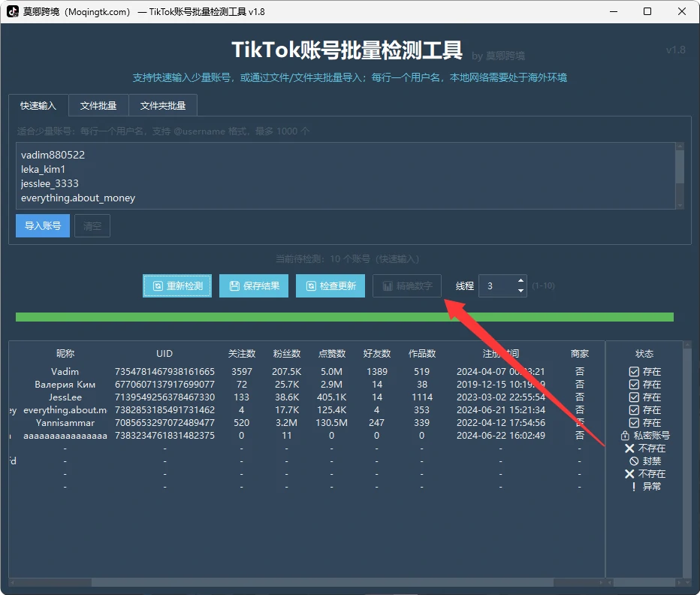Viewport: 700px width, 595px height.
Task: Select the JessLee nickname cell
Action: 65,397
